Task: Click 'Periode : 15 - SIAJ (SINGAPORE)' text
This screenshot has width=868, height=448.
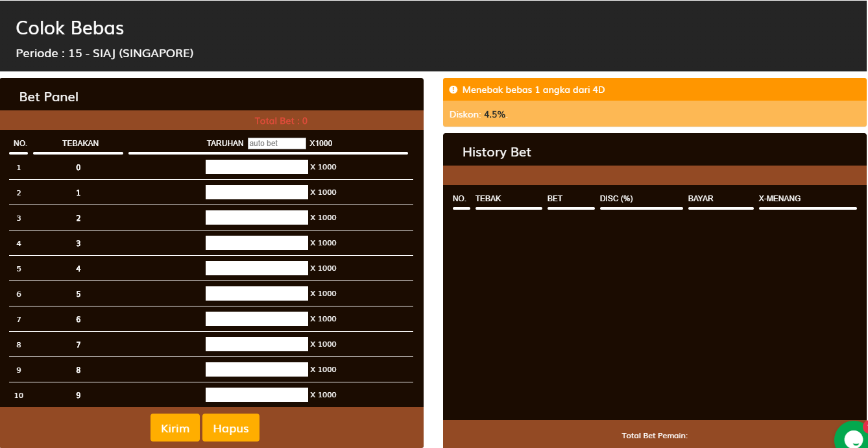Action: (104, 53)
